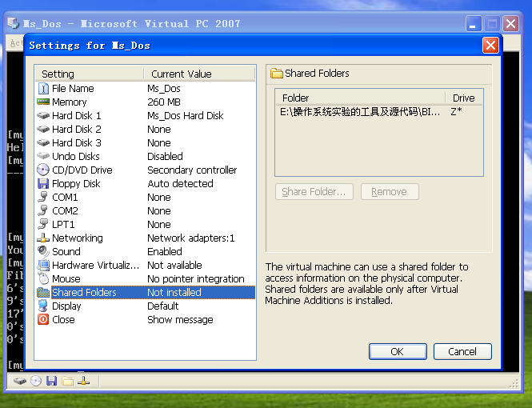Click the COM2 port icon
532x408 pixels.
click(43, 210)
